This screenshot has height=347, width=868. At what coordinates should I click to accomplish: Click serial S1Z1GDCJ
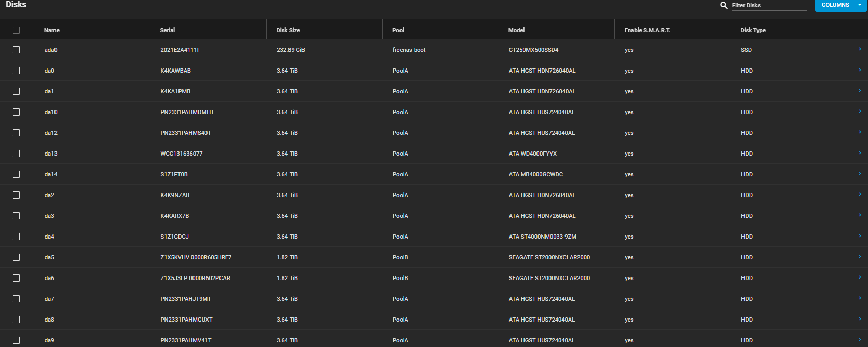click(x=175, y=237)
